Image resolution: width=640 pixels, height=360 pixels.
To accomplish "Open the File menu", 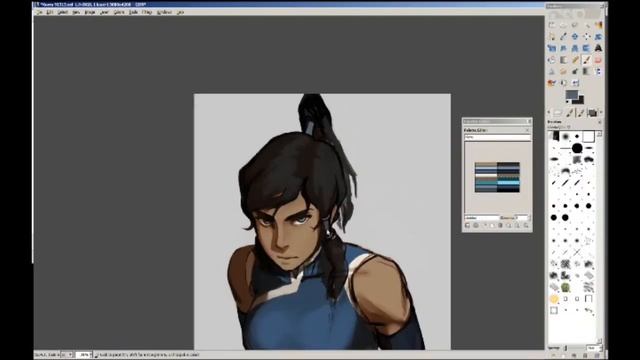I will [x=40, y=12].
